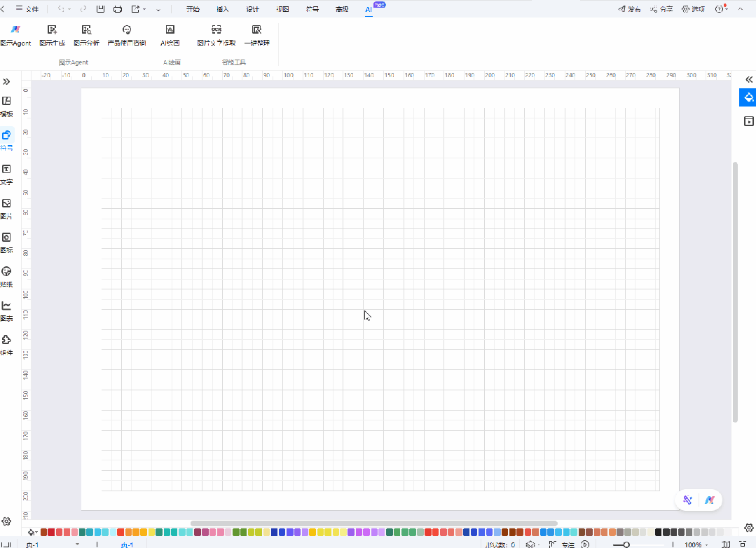Open the 图示分析 diagram analysis tool
This screenshot has height=548, width=756.
pos(86,36)
